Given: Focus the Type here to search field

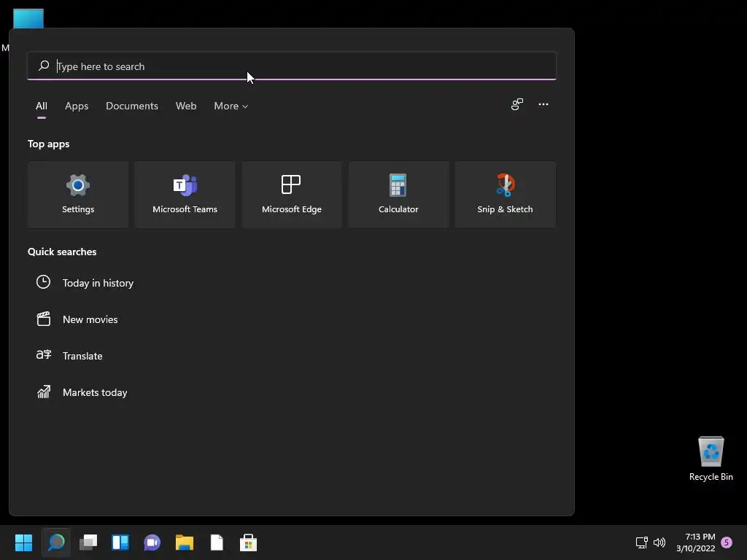Looking at the screenshot, I should (292, 66).
